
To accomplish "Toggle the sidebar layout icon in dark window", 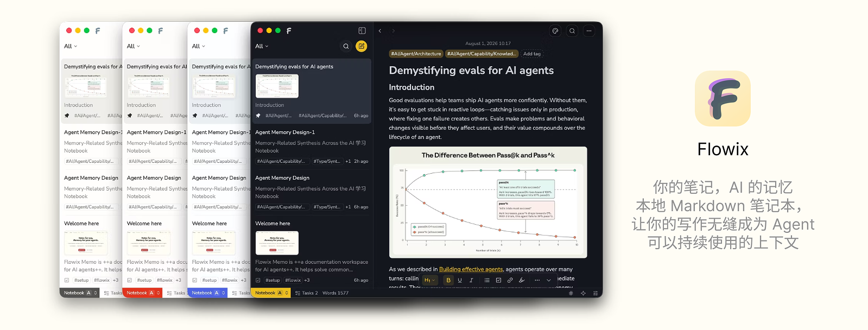I will pos(362,31).
